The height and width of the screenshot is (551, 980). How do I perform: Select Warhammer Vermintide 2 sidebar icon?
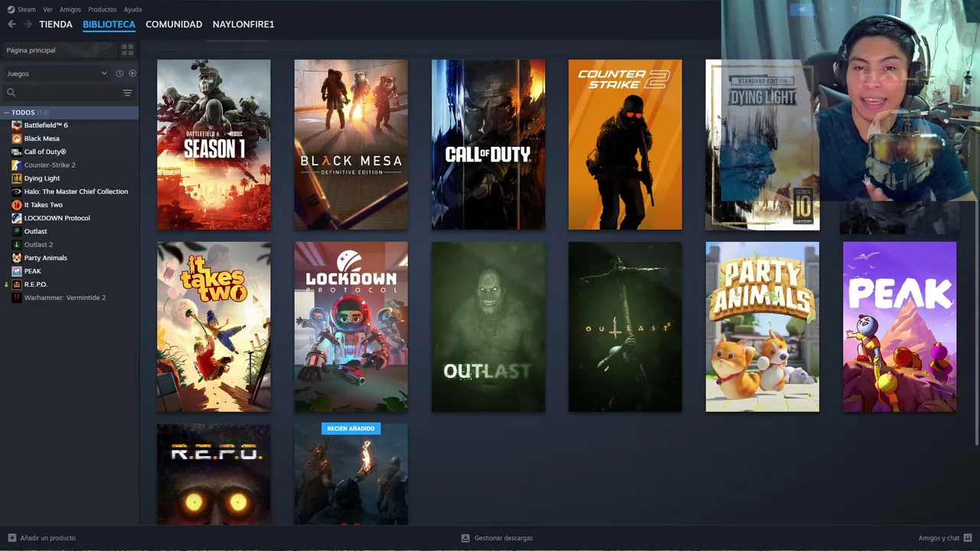17,298
